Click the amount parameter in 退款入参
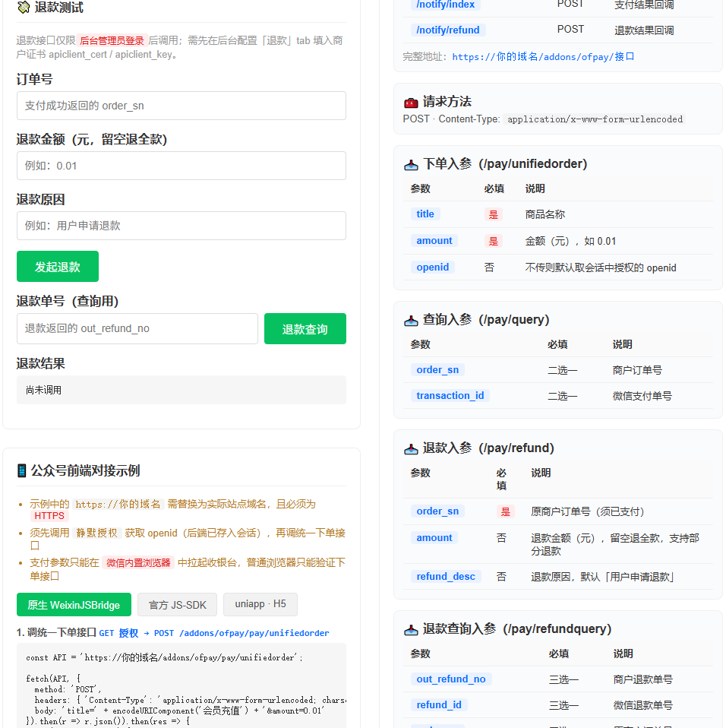The width and height of the screenshot is (726, 728). tap(434, 538)
